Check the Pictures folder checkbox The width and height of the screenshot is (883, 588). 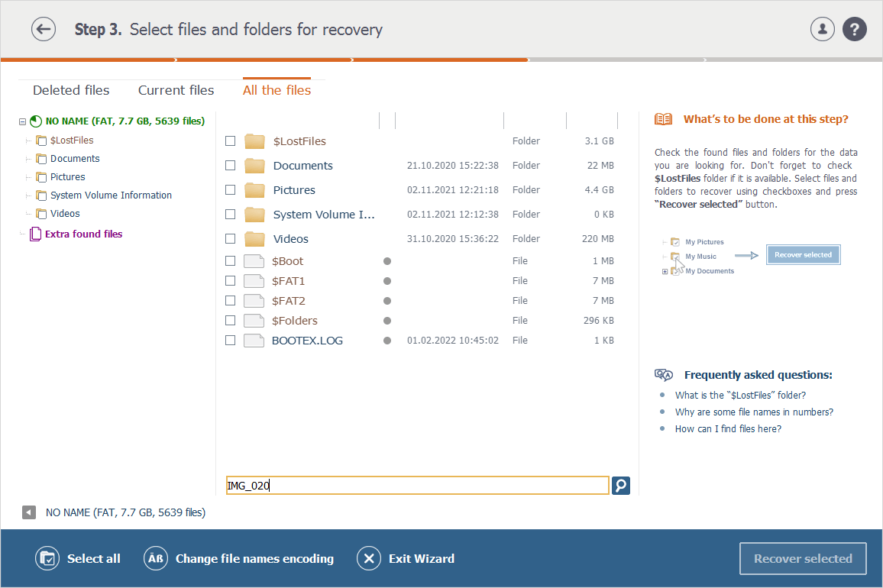coord(231,190)
